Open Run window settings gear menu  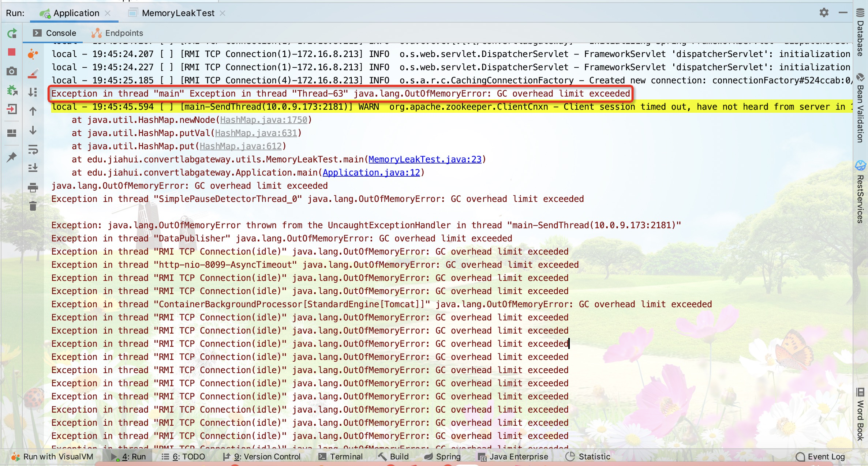coord(824,13)
